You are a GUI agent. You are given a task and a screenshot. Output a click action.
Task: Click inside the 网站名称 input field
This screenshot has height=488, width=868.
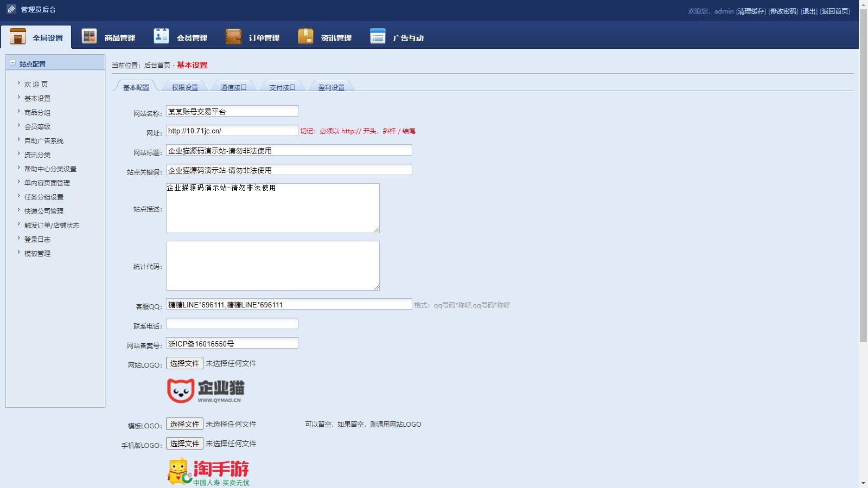tap(232, 111)
